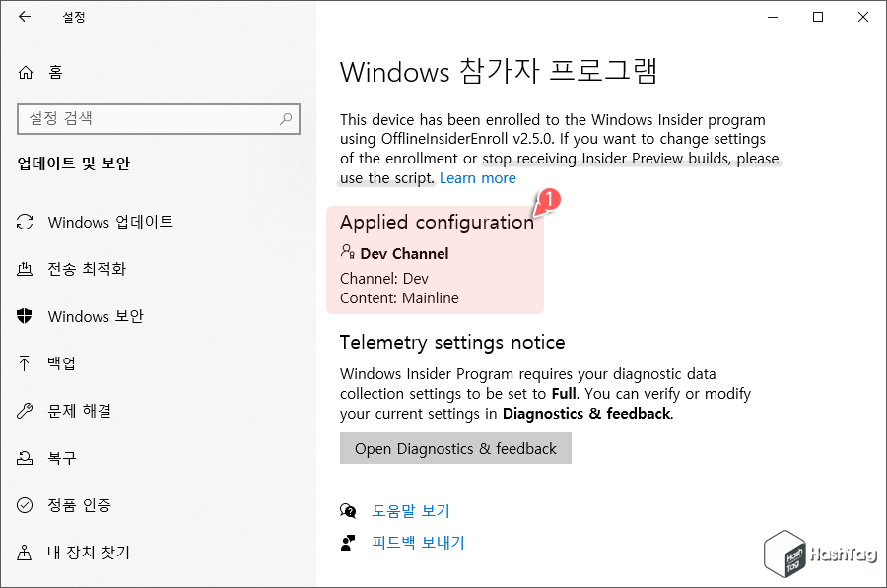Click the Dev Channel person icon
This screenshot has width=887, height=588.
tap(347, 251)
